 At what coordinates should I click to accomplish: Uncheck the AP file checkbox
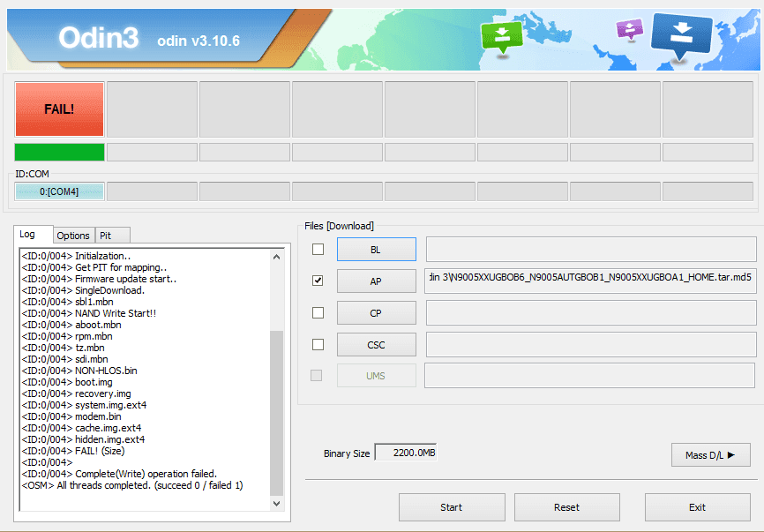tap(318, 281)
